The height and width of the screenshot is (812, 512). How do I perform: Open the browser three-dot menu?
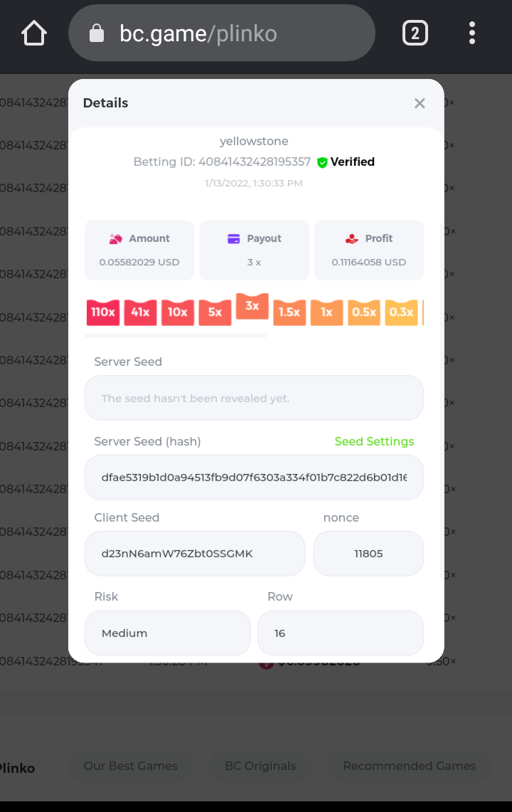(x=472, y=33)
